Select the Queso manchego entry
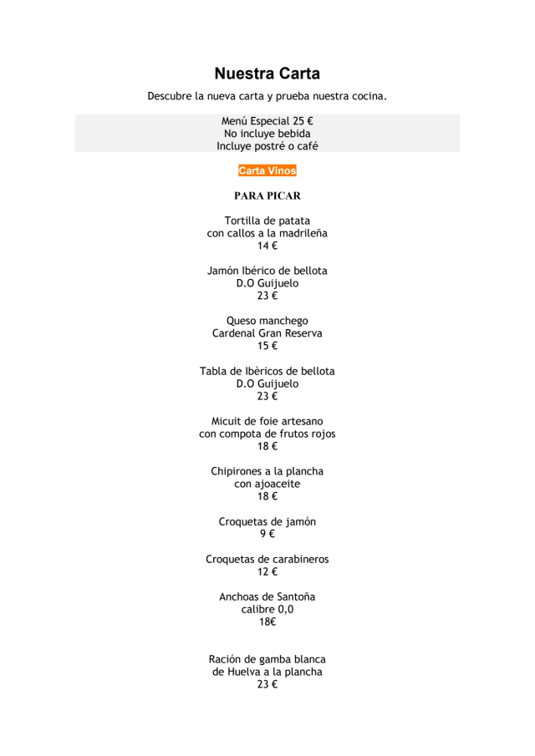This screenshot has width=535, height=756. [x=267, y=321]
